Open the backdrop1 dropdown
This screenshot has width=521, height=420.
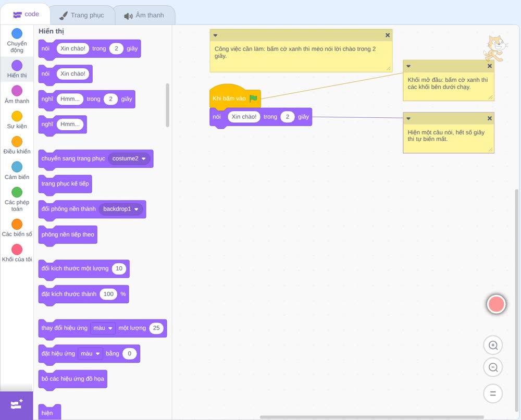coord(121,209)
